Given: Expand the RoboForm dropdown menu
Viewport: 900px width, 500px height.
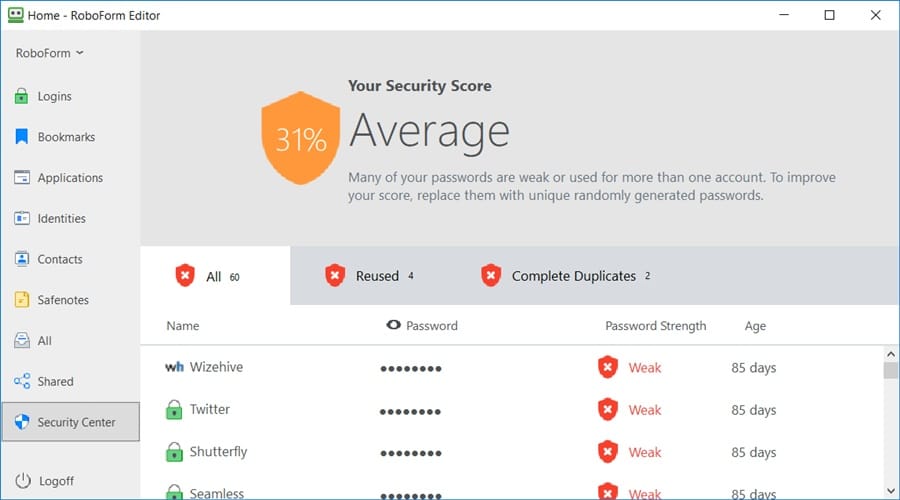Looking at the screenshot, I should (x=50, y=53).
